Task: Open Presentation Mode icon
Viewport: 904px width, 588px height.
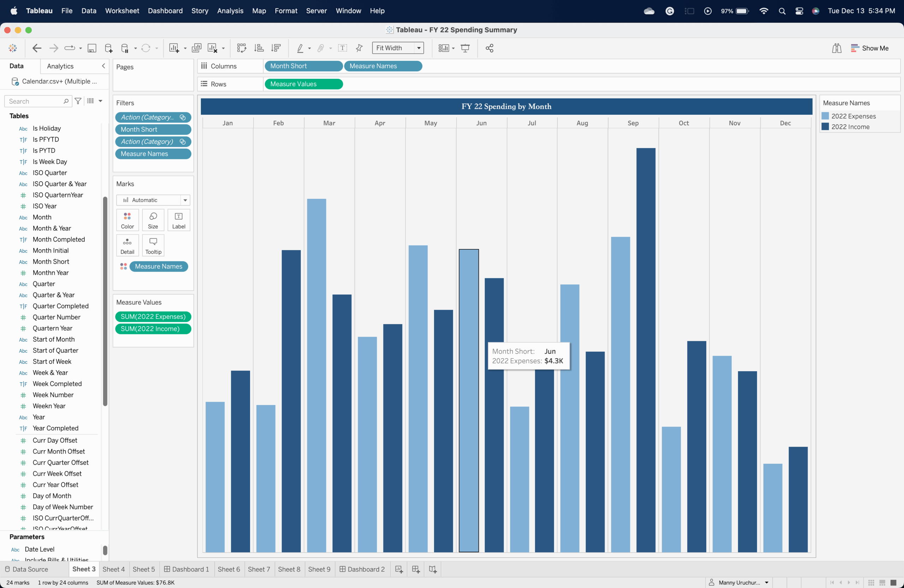Action: click(465, 48)
